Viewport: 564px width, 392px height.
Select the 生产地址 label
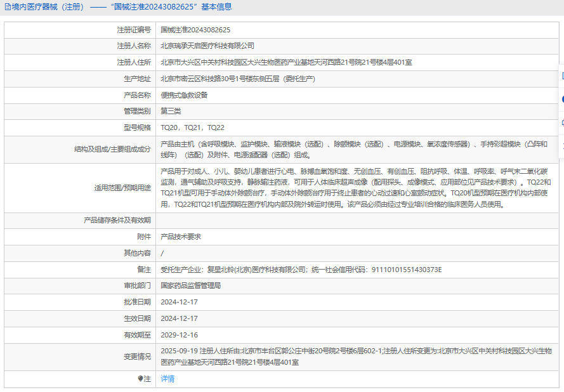[138, 79]
